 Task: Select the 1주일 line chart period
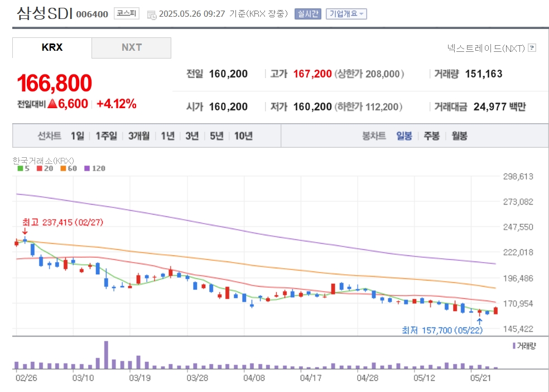[x=107, y=136]
